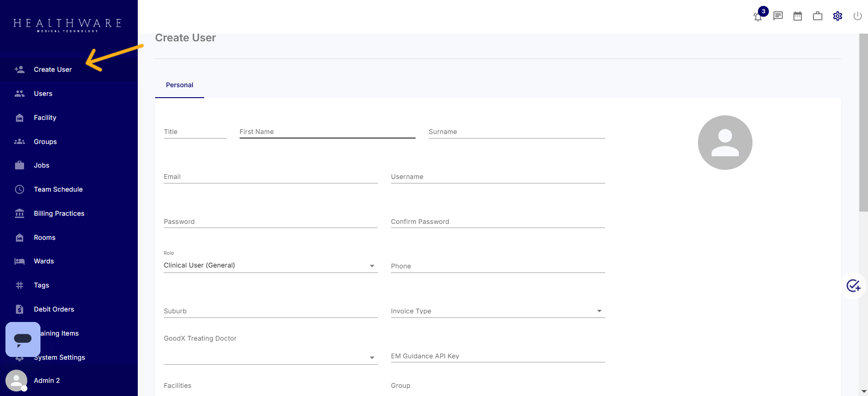
Task: Open the messages chat icon
Action: (x=778, y=16)
